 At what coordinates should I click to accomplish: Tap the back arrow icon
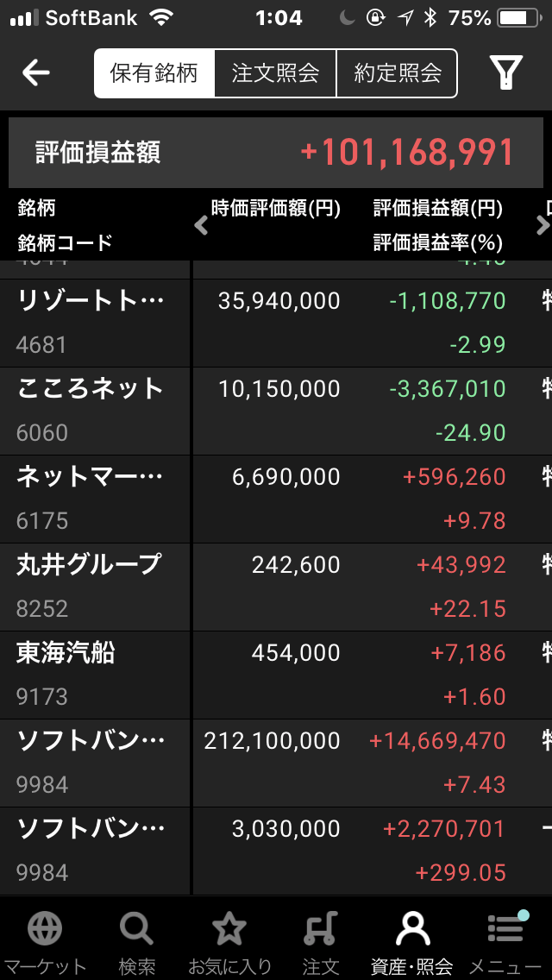tap(35, 73)
